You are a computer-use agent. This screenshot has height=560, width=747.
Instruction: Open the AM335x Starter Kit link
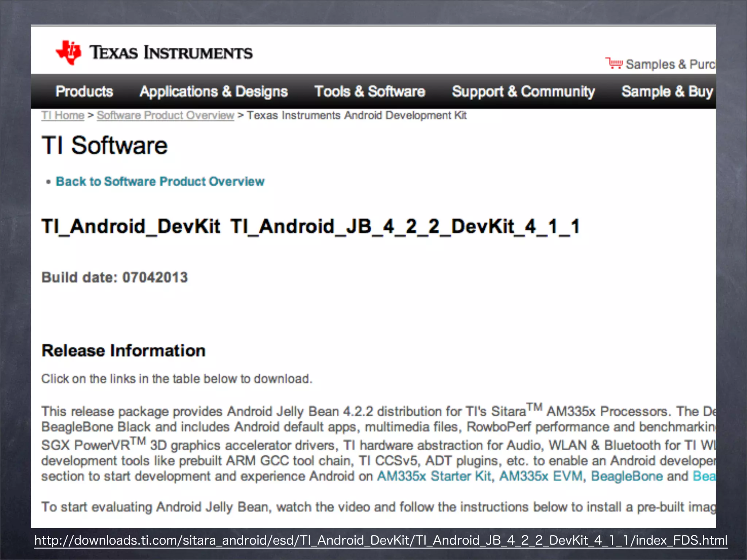(434, 476)
